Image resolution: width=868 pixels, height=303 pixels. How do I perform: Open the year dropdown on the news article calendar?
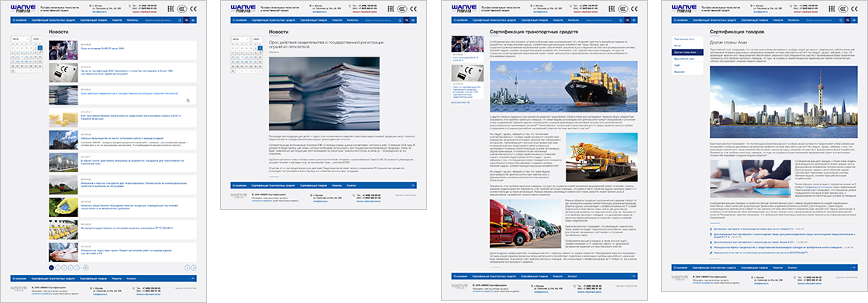[257, 40]
